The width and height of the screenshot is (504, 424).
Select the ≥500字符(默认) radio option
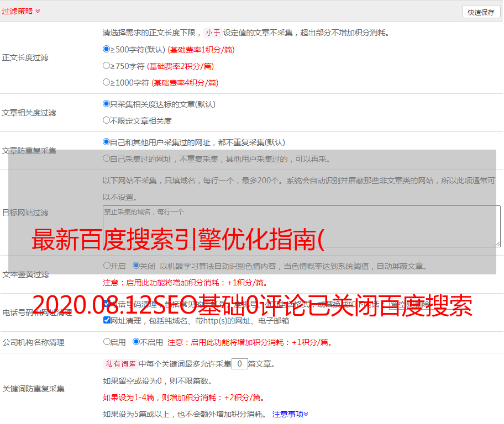pos(106,49)
